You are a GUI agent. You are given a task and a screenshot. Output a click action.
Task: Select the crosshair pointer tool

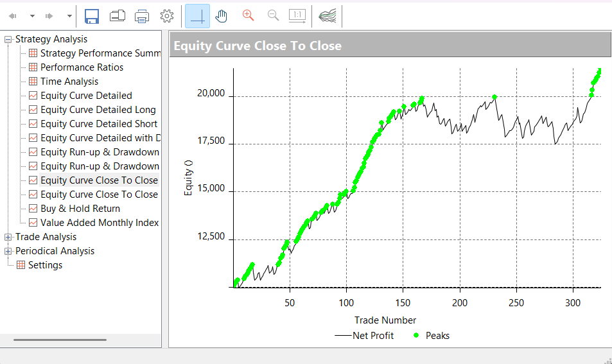[198, 17]
